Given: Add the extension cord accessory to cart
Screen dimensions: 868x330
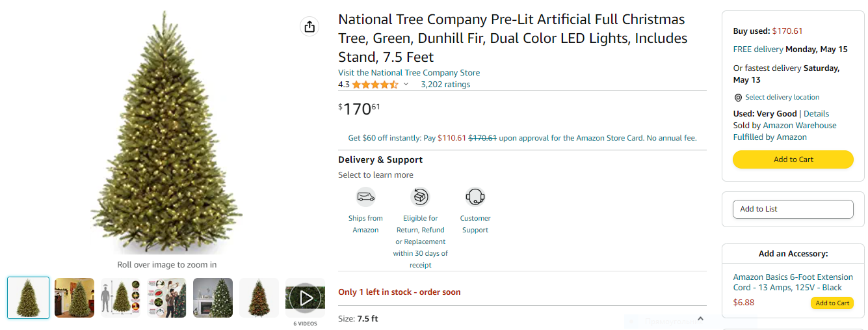Looking at the screenshot, I should coord(832,303).
